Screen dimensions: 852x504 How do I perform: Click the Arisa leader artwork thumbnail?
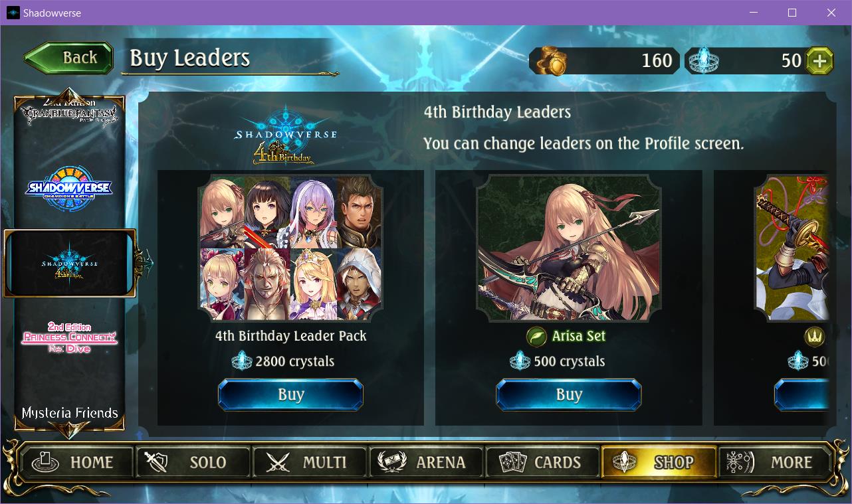click(569, 248)
